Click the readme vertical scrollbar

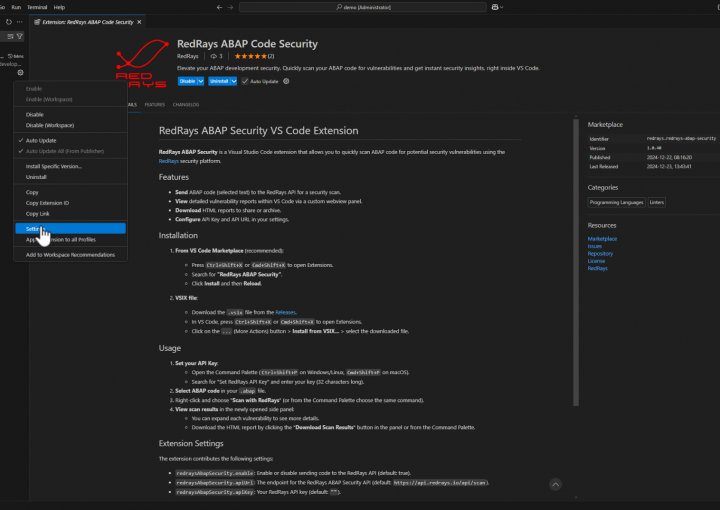point(576,262)
